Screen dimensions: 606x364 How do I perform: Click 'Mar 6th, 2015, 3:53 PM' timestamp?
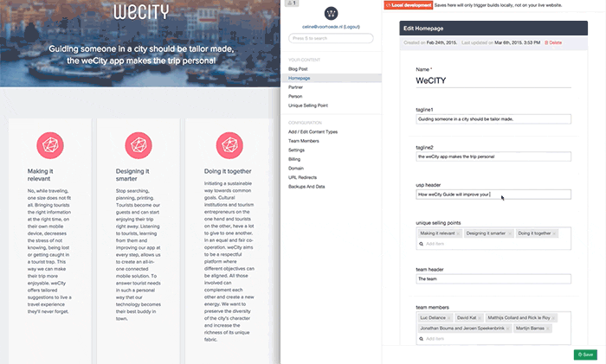(x=517, y=43)
